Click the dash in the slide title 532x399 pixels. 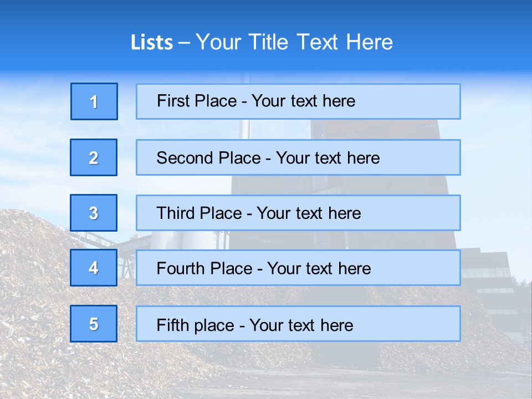coord(184,43)
